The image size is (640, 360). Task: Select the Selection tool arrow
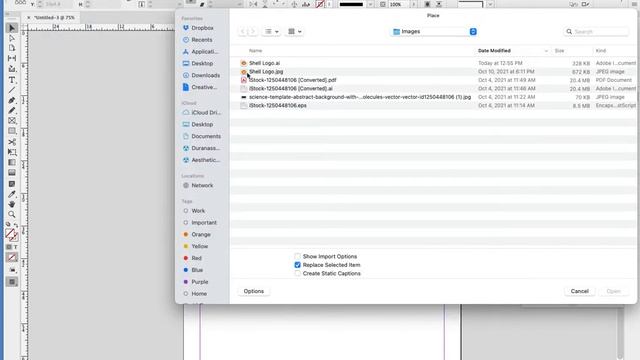[12, 28]
